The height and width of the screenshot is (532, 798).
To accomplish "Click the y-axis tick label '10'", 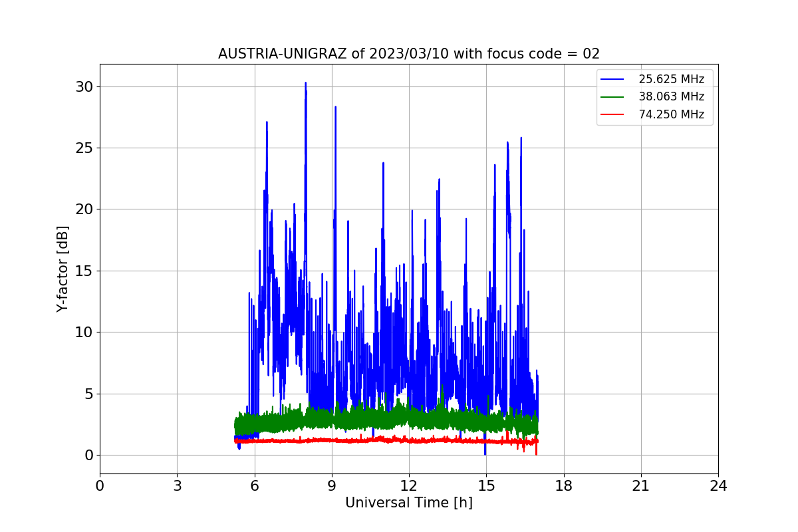I will click(x=84, y=332).
